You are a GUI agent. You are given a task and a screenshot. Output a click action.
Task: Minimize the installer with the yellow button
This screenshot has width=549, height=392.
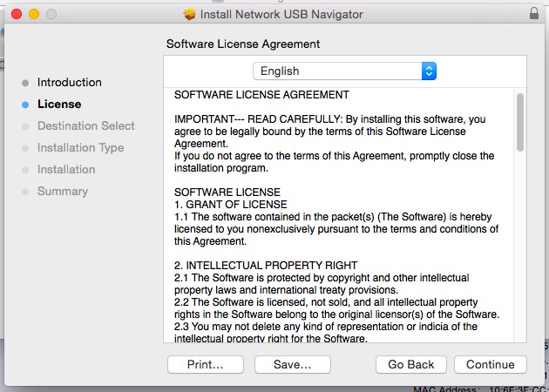tap(34, 14)
